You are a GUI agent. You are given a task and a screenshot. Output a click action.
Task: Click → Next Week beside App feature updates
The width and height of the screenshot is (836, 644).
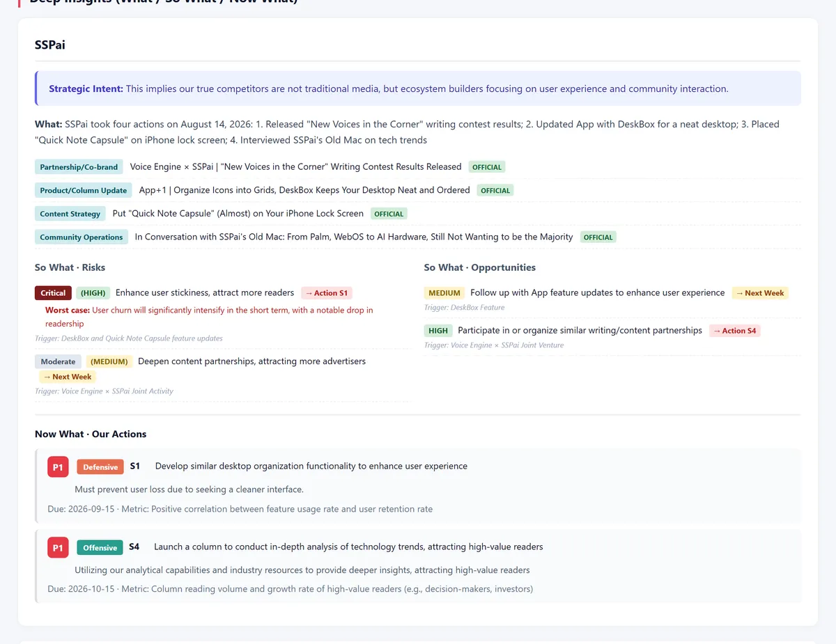[x=760, y=293]
